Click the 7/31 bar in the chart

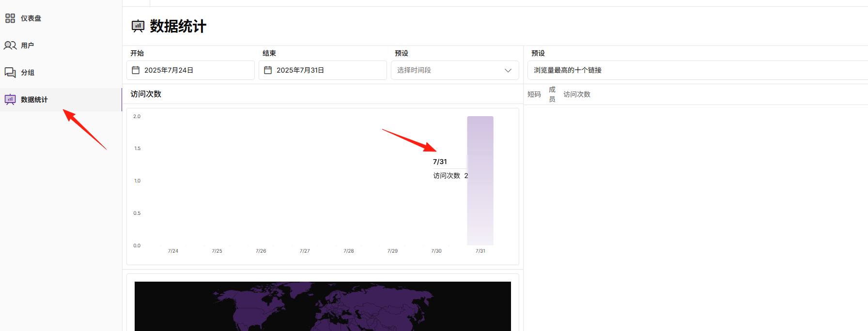480,181
